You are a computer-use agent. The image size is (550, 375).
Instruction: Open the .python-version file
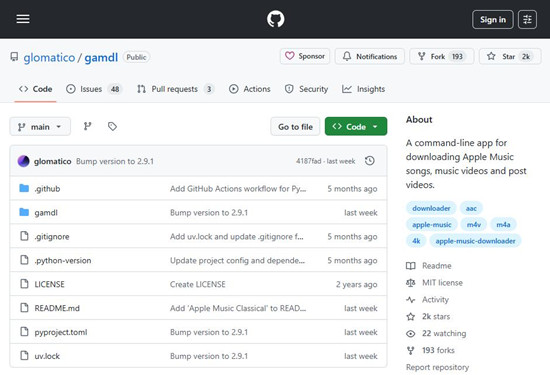pyautogui.click(x=63, y=260)
